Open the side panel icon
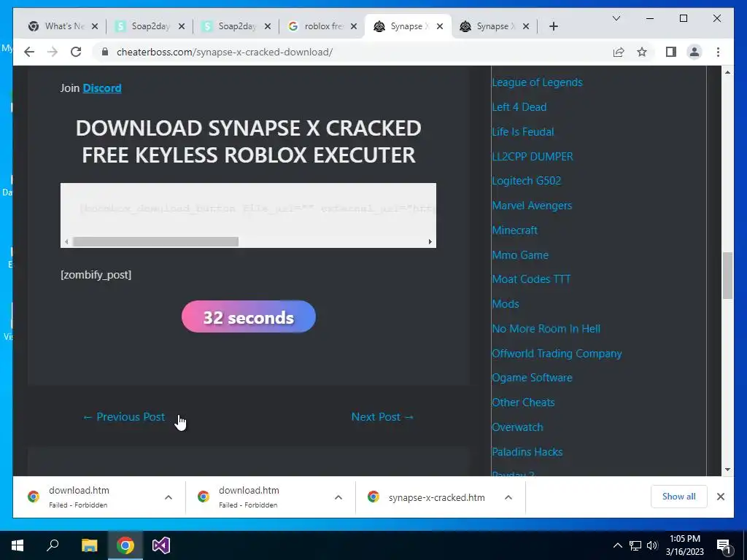Viewport: 747px width, 560px height. tap(671, 52)
